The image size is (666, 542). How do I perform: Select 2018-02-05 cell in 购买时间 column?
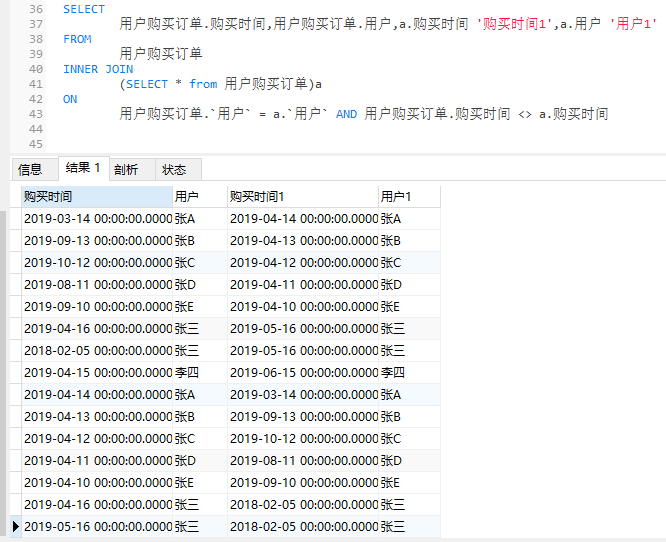97,350
